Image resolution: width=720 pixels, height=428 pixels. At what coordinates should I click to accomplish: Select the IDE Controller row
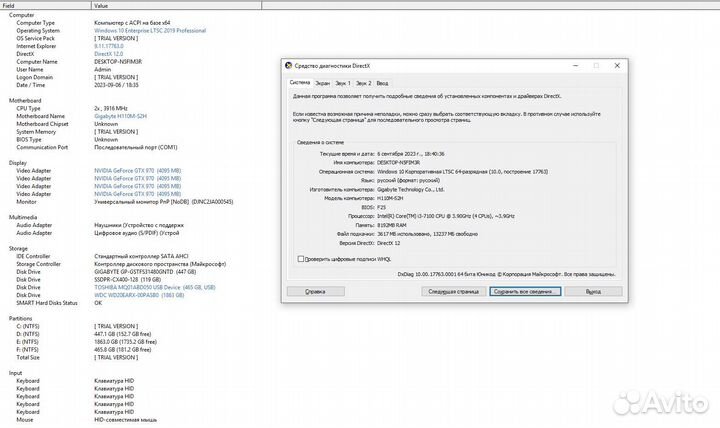click(x=102, y=256)
